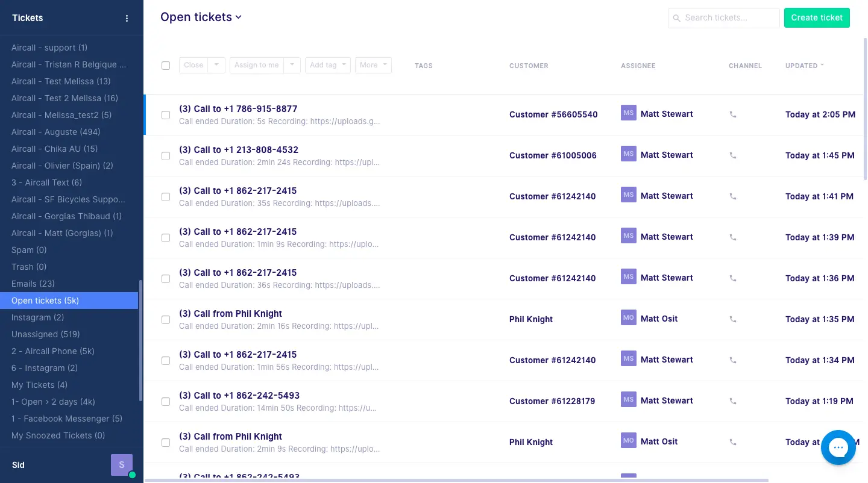Open ticket Call to +1 786-915-8877
This screenshot has height=483, width=868.
pos(238,109)
